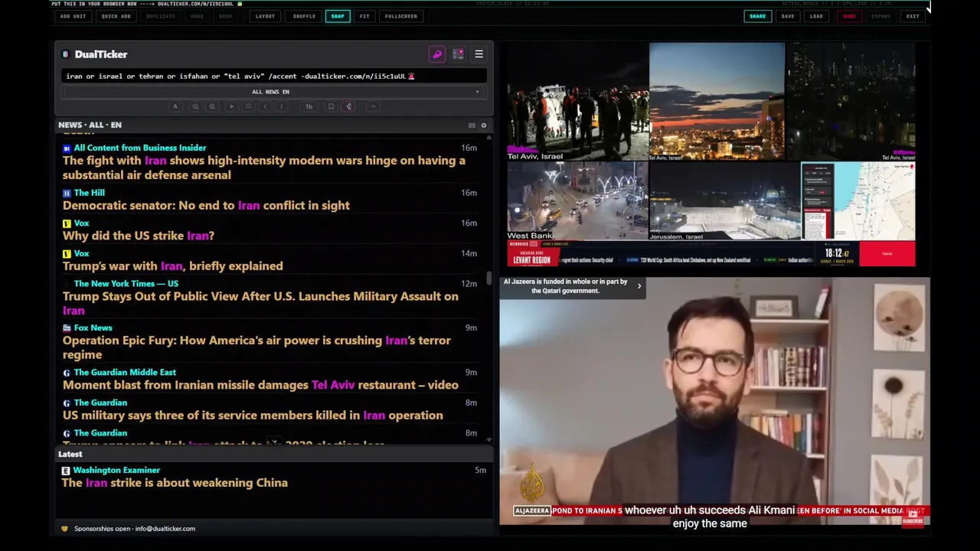The width and height of the screenshot is (980, 551).
Task: Click the Tel Aviv rescue workers camera feed
Action: point(577,102)
